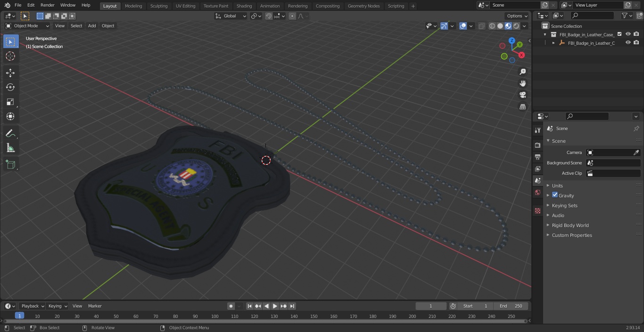Image resolution: width=644 pixels, height=332 pixels.
Task: Click the camera eyedropper icon
Action: [636, 153]
